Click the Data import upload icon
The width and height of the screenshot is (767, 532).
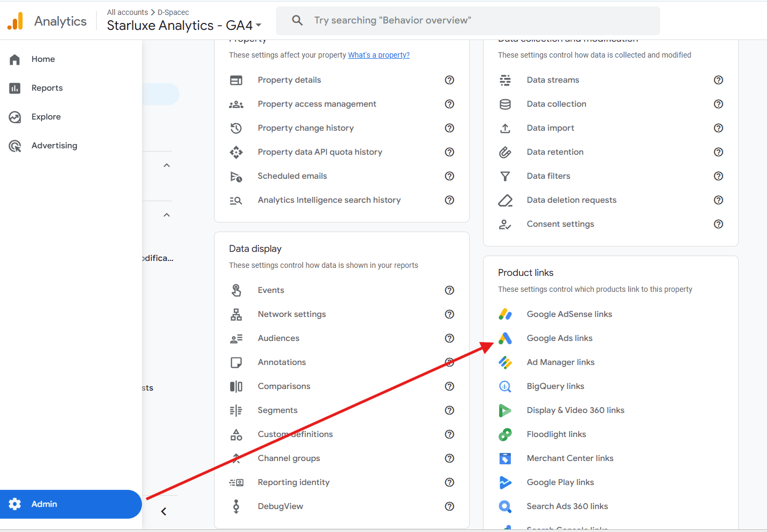coord(505,128)
